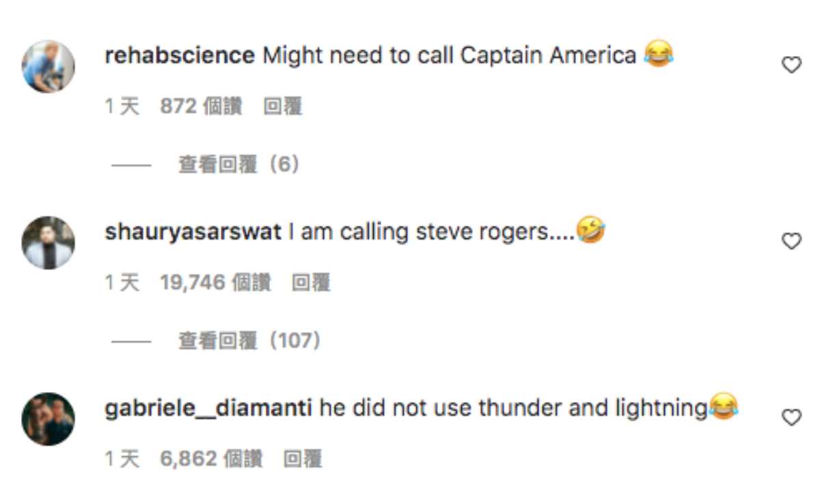Like the rehabscience comment with the heart
The width and height of the screenshot is (820, 504).
pos(791,65)
